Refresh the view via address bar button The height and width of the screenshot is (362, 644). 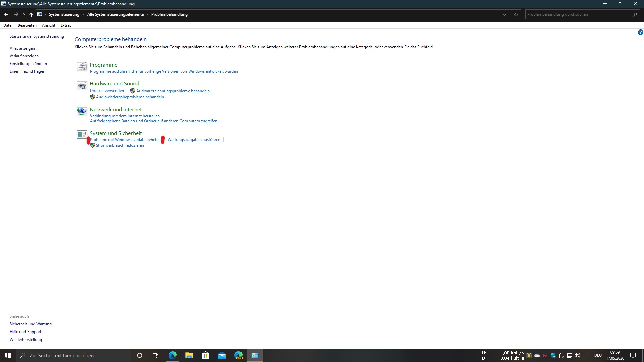pyautogui.click(x=516, y=14)
